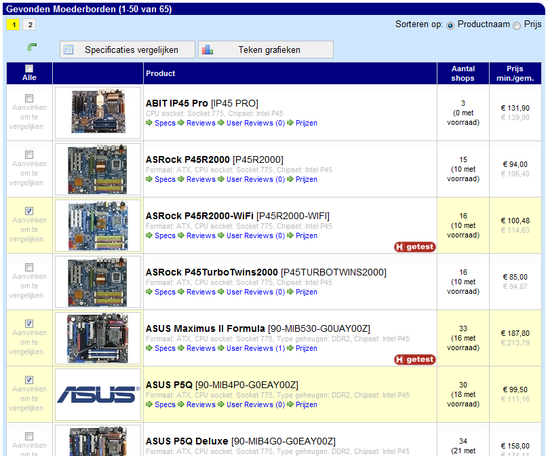Screen dimensions: 550x456
Task: Click the bar chart icon on Teken grafieken
Action: [x=208, y=50]
